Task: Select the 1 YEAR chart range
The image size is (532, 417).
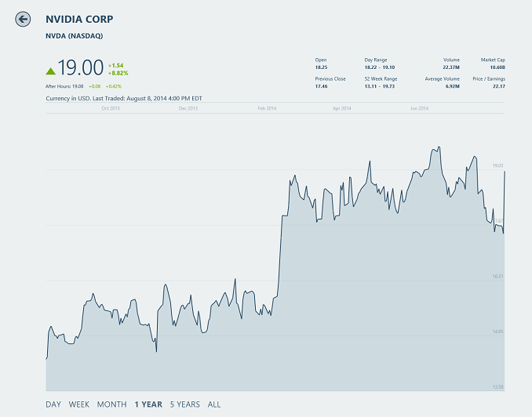Action: [x=148, y=404]
